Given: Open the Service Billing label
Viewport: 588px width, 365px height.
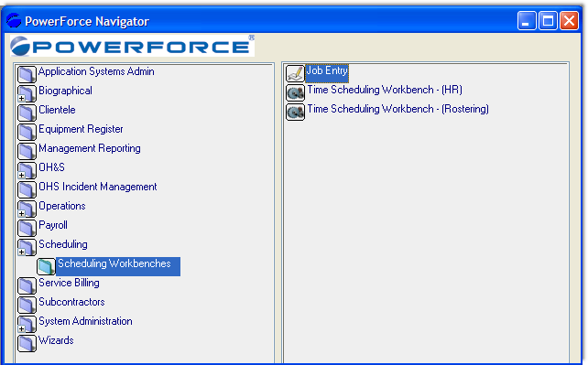Looking at the screenshot, I should pos(69,283).
